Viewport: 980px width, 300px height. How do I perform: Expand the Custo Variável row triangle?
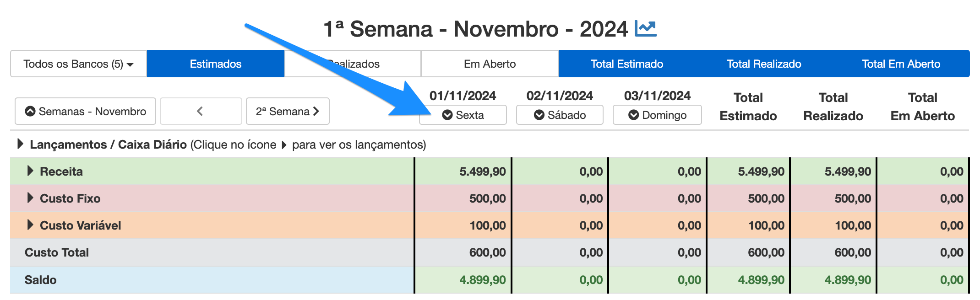(x=30, y=225)
